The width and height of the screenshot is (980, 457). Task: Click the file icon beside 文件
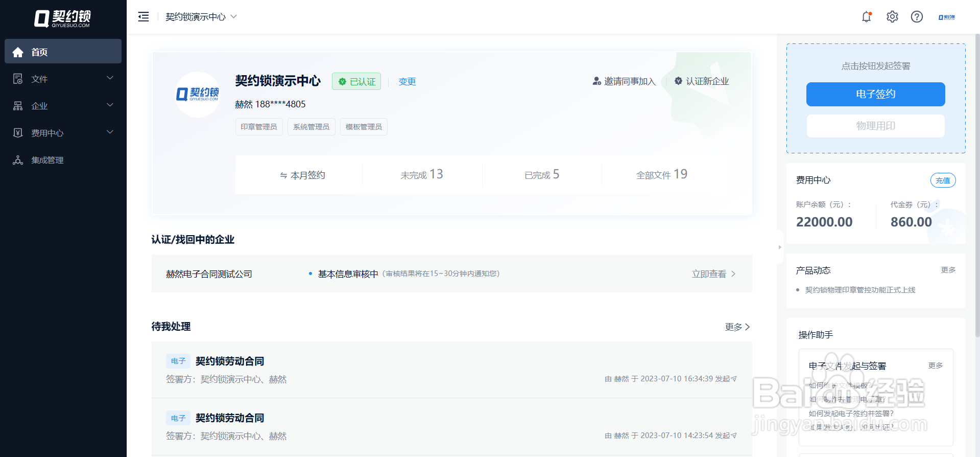18,79
